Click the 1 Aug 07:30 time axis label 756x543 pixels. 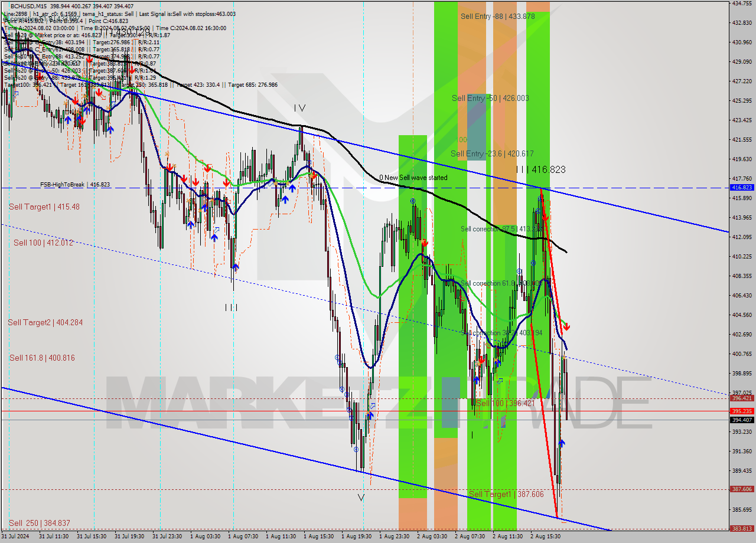[x=243, y=537]
